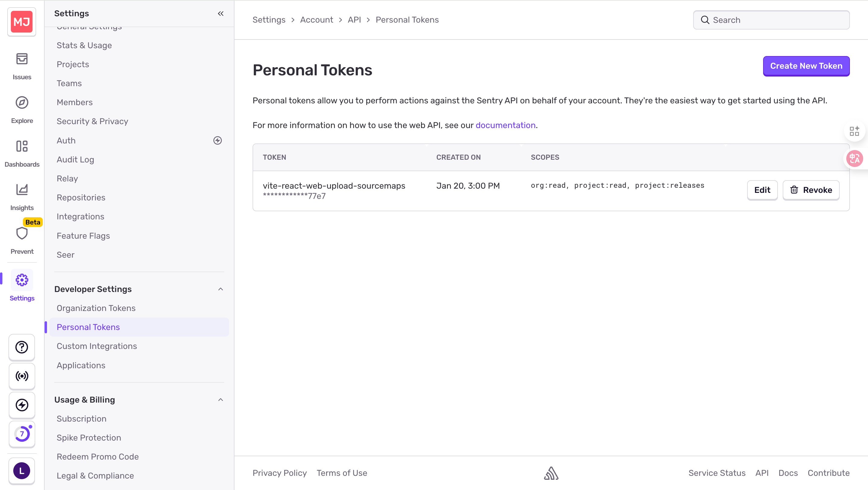Open the Contribute footer link
Image resolution: width=868 pixels, height=490 pixels.
click(829, 473)
